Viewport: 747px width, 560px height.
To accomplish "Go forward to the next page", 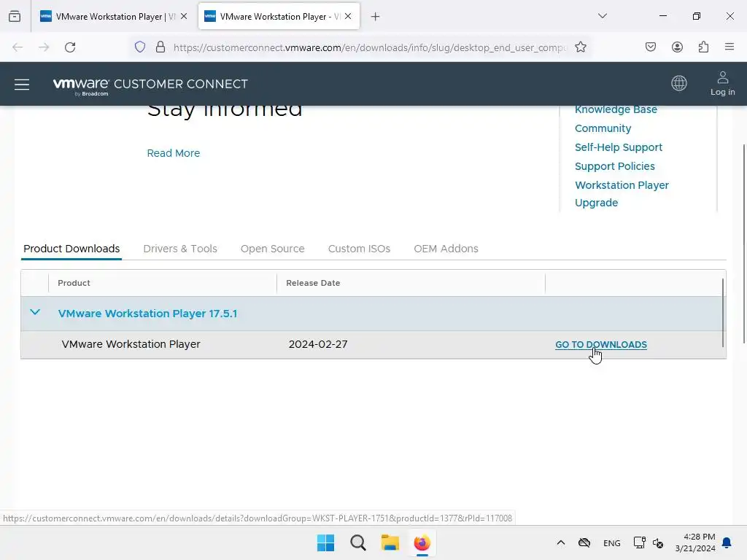I will pyautogui.click(x=44, y=47).
